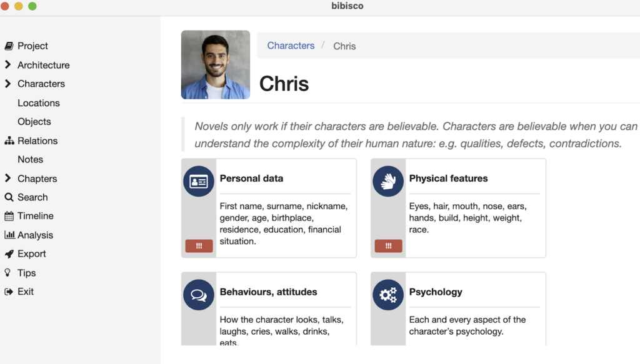Open Locations in the sidebar
The width and height of the screenshot is (640, 364).
(x=39, y=103)
